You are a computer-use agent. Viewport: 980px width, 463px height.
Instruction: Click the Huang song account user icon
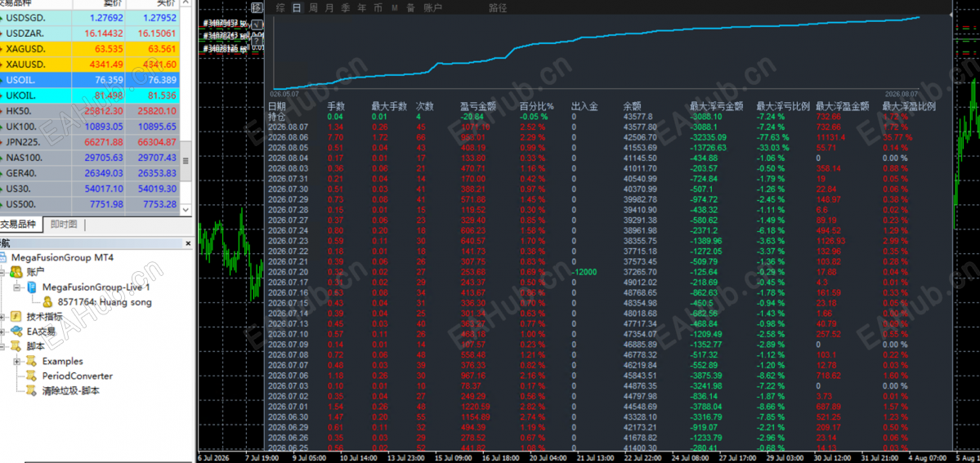click(x=47, y=302)
